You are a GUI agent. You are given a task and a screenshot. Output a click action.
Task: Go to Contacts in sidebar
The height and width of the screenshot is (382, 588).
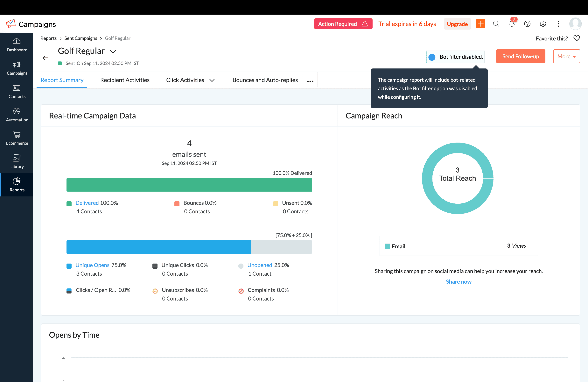point(17,92)
